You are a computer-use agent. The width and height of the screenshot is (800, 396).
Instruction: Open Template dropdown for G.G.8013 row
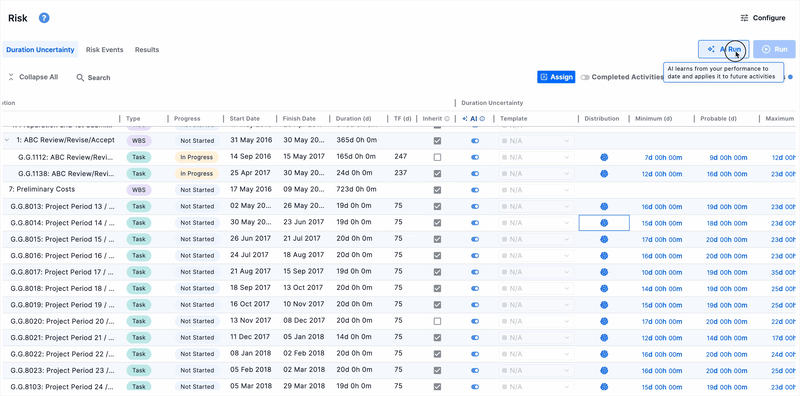click(536, 207)
